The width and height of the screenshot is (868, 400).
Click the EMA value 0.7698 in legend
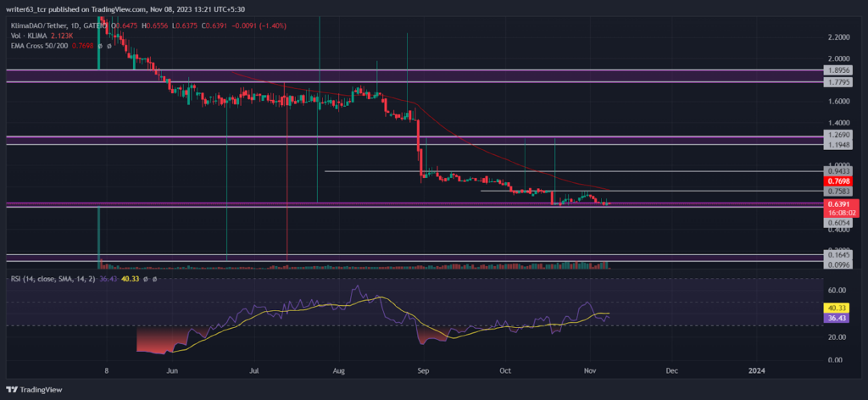[81, 46]
